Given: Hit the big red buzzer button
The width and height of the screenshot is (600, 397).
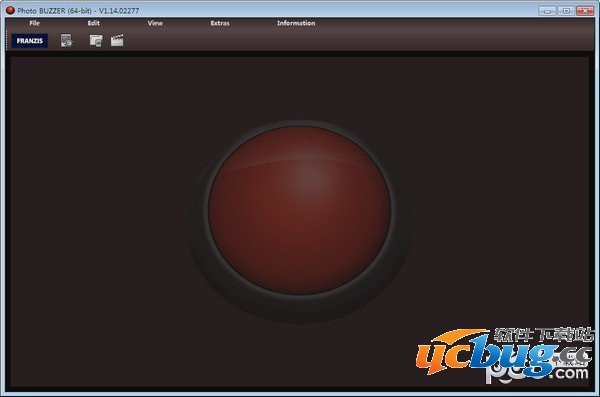Looking at the screenshot, I should pyautogui.click(x=300, y=210).
